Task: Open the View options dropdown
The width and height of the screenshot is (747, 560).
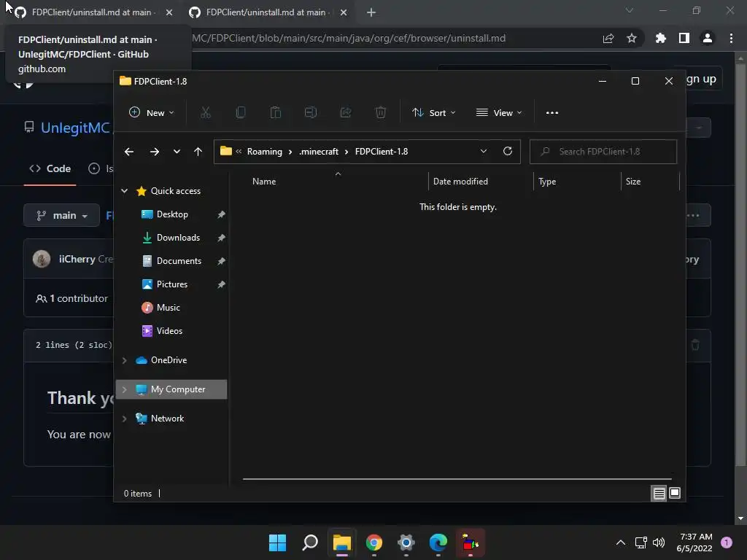Action: pos(499,113)
